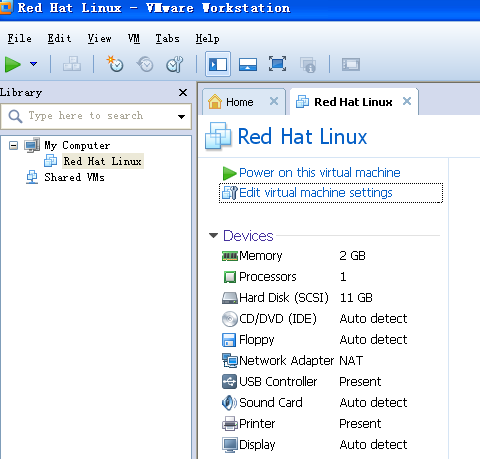
Task: Click the Printer device icon
Action: coord(230,424)
